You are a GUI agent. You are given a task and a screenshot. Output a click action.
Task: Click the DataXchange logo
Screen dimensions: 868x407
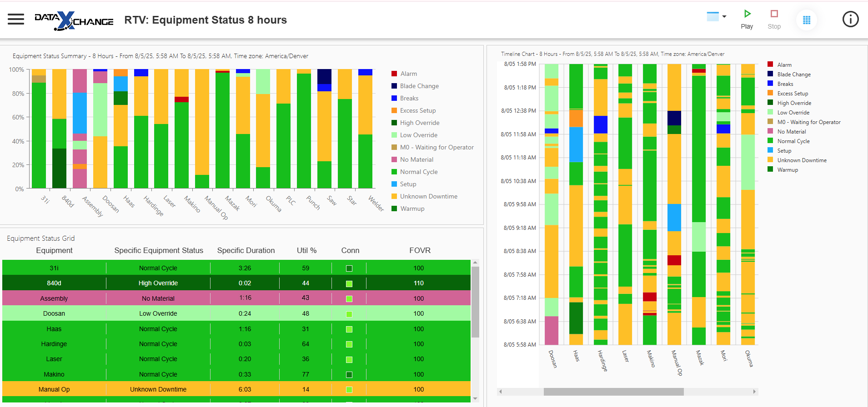(74, 20)
